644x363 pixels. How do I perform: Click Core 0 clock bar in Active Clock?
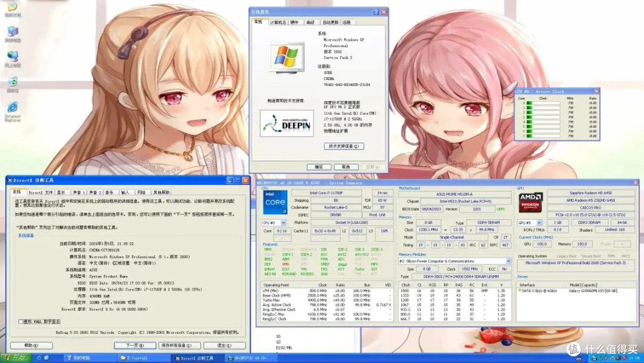543,103
